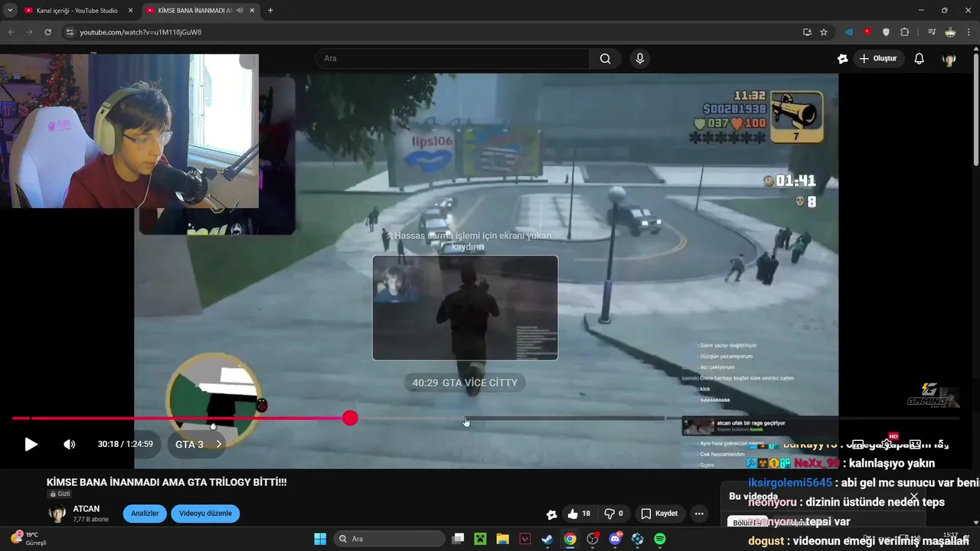Click the Videoyu düzenle button

(205, 514)
